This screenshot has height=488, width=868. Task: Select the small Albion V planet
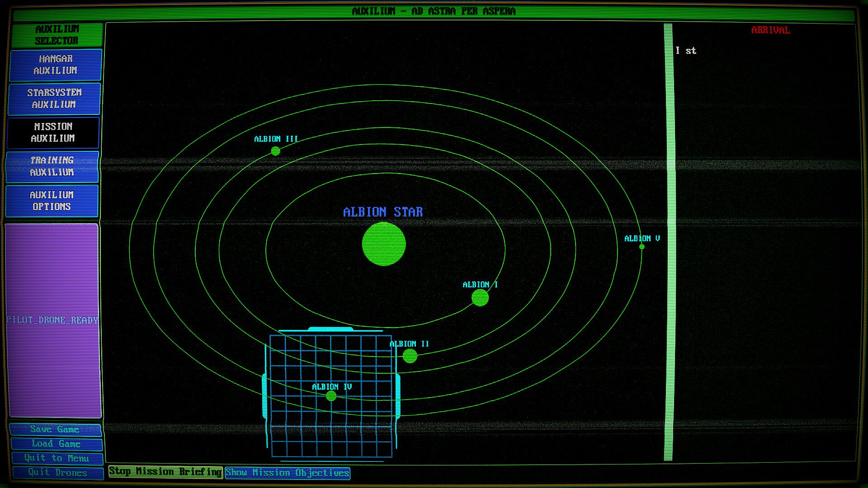click(642, 247)
